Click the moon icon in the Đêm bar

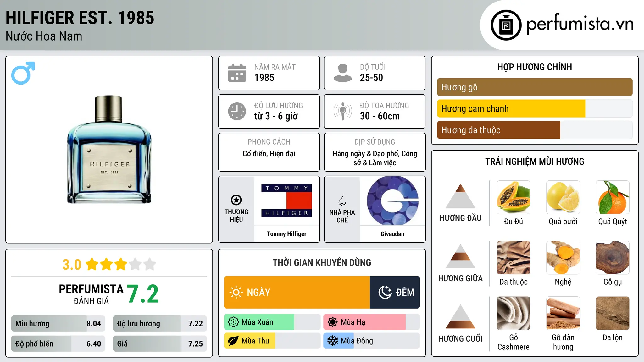385,292
